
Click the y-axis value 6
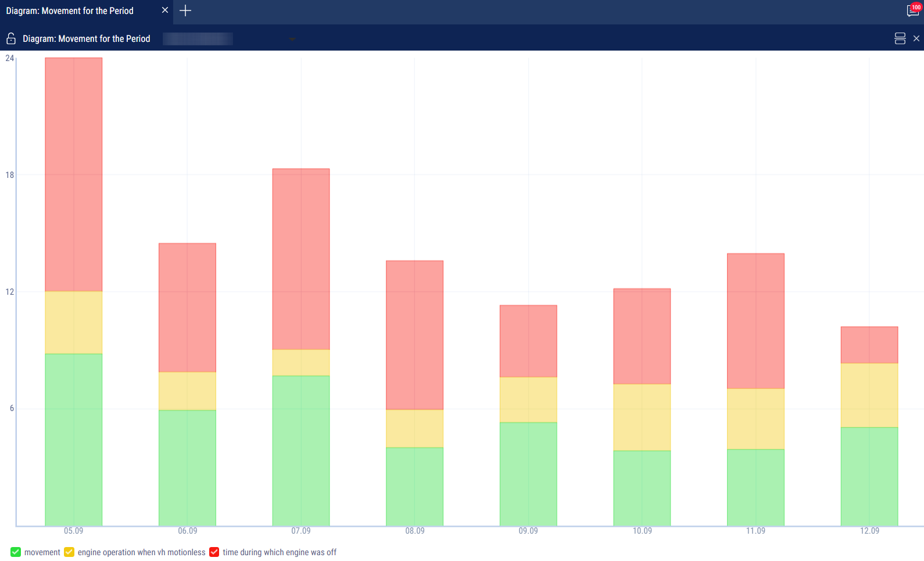pos(12,408)
